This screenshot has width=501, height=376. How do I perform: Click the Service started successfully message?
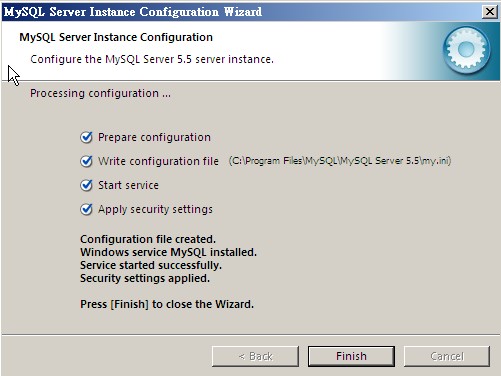pyautogui.click(x=151, y=265)
